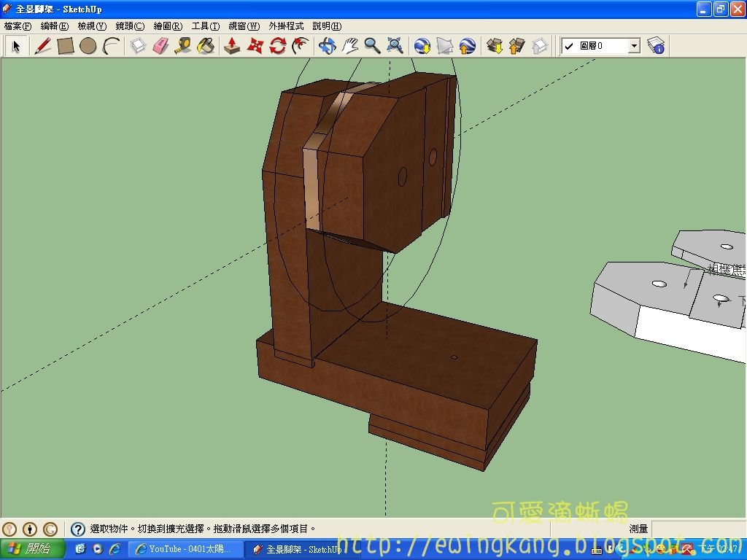
Task: Click Place Model in Google Earth icon
Action: [468, 46]
